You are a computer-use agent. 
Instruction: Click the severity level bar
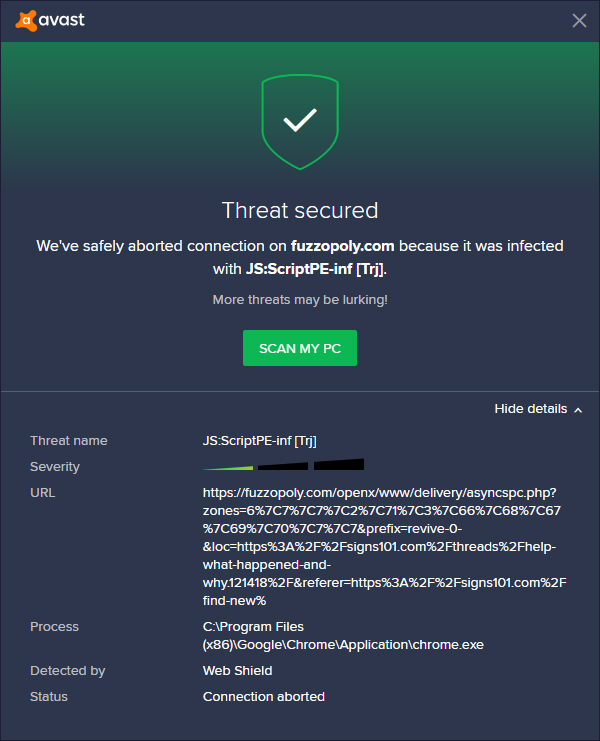tap(283, 465)
